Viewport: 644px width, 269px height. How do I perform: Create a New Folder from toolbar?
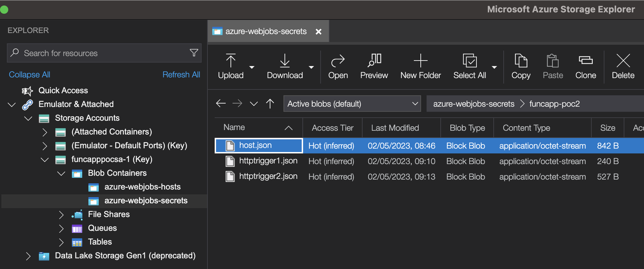(420, 67)
